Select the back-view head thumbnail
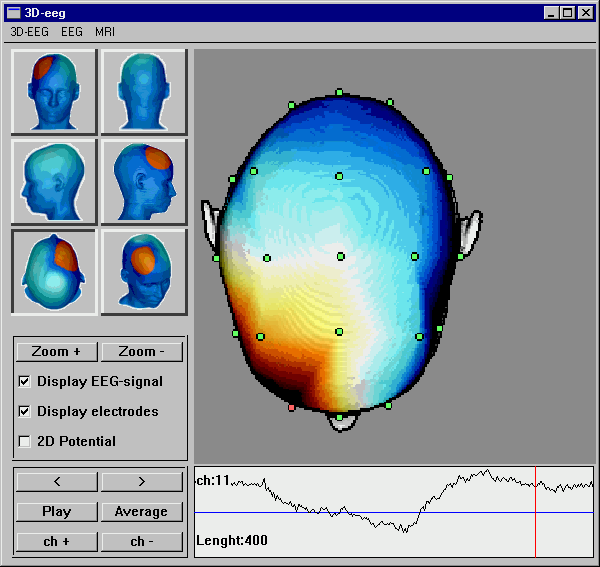Image resolution: width=600 pixels, height=567 pixels. coord(143,92)
